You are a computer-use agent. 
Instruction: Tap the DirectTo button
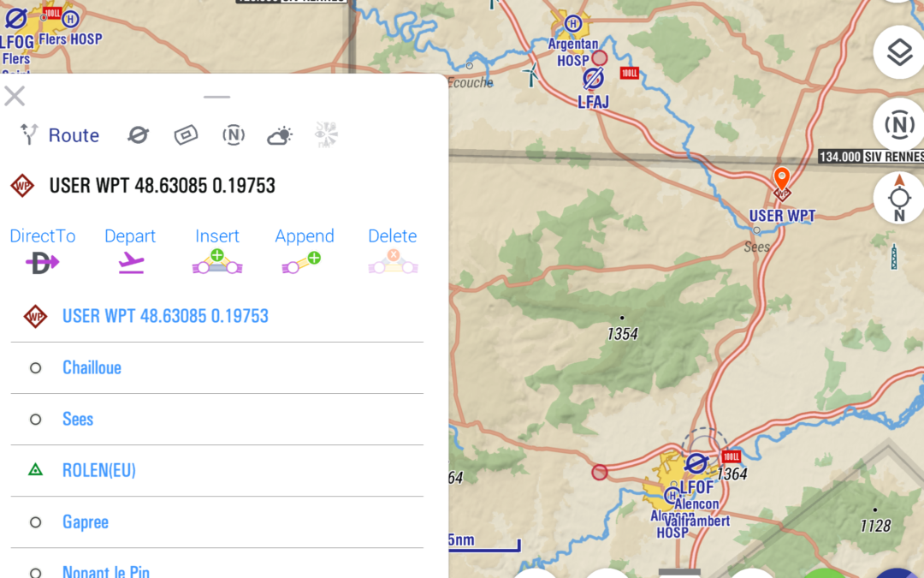click(43, 251)
